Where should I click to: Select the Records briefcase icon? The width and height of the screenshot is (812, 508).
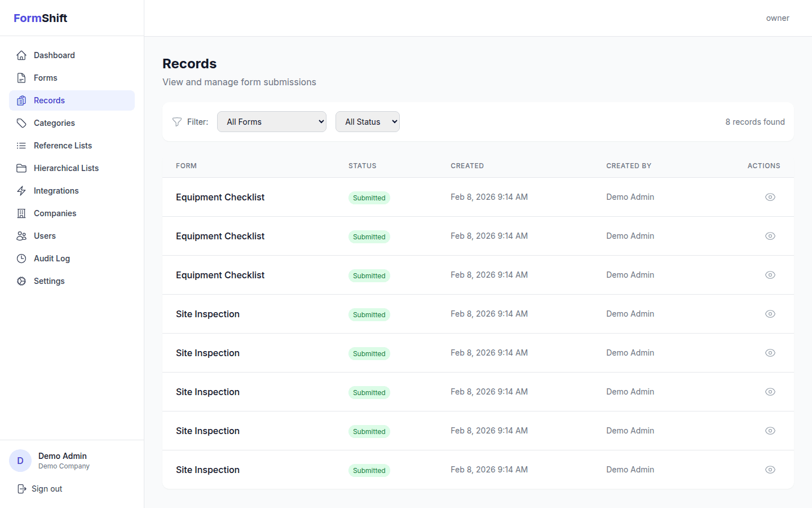point(21,100)
